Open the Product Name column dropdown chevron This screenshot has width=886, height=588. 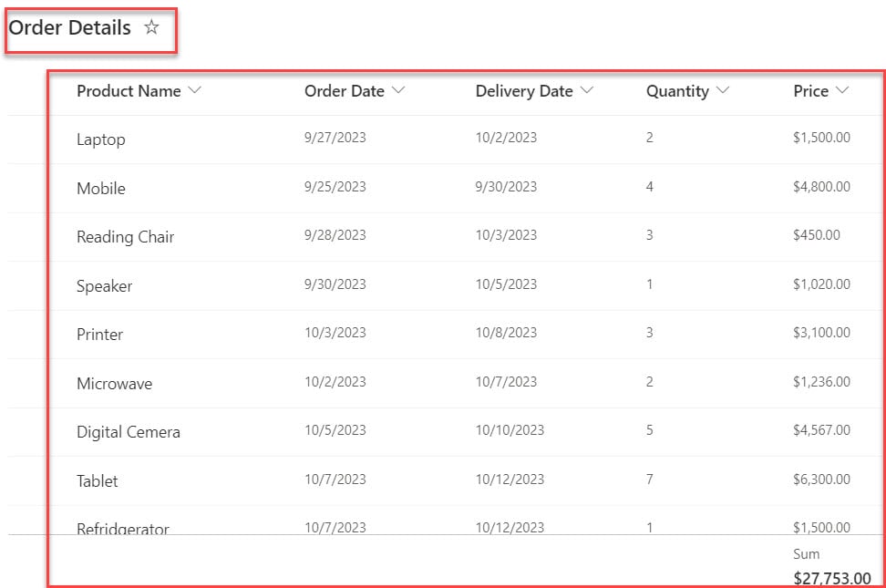pos(194,90)
